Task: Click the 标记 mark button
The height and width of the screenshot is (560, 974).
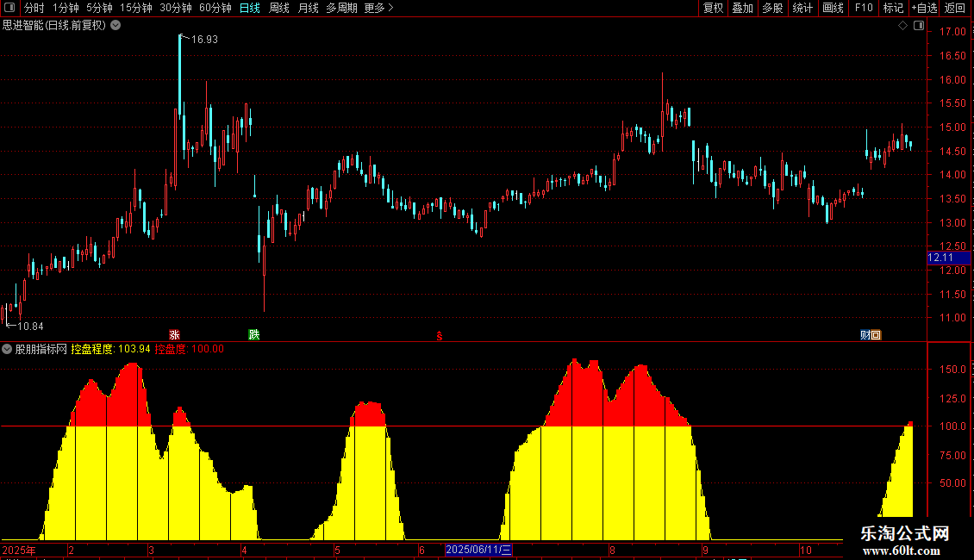Action: (x=893, y=8)
